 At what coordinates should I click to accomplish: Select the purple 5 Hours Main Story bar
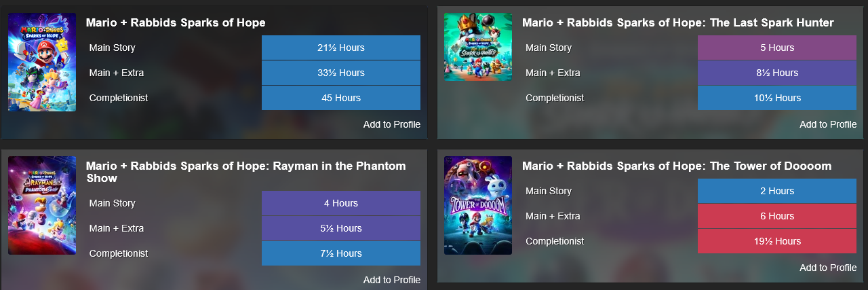[x=777, y=48]
